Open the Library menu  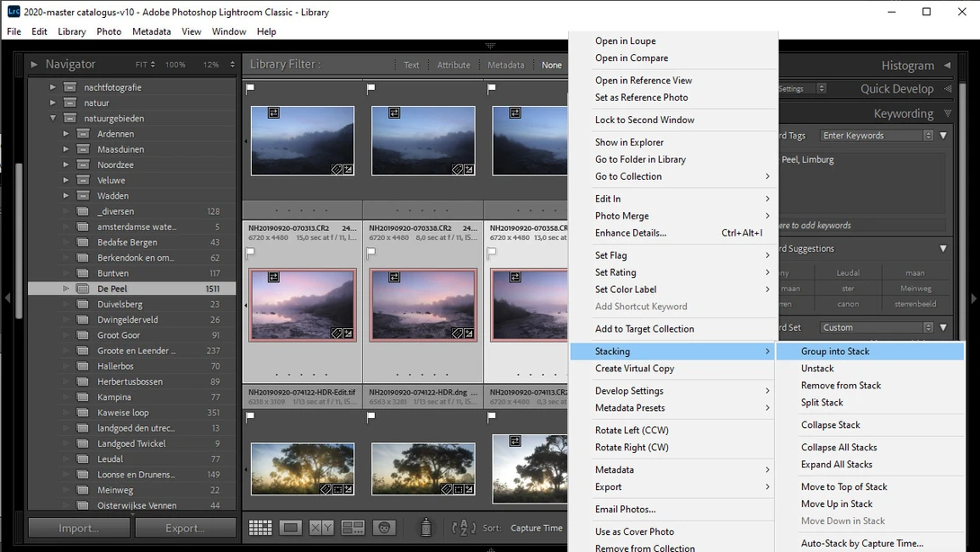(x=72, y=31)
